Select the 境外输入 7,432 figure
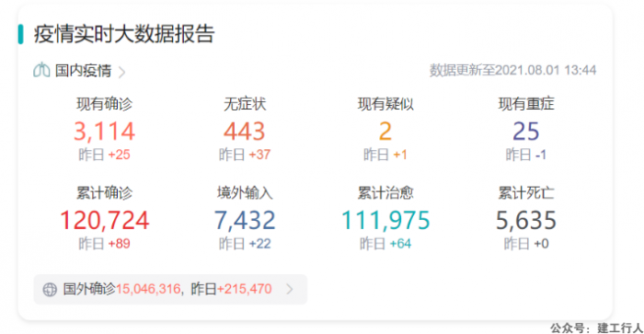The width and height of the screenshot is (644, 334). [245, 220]
